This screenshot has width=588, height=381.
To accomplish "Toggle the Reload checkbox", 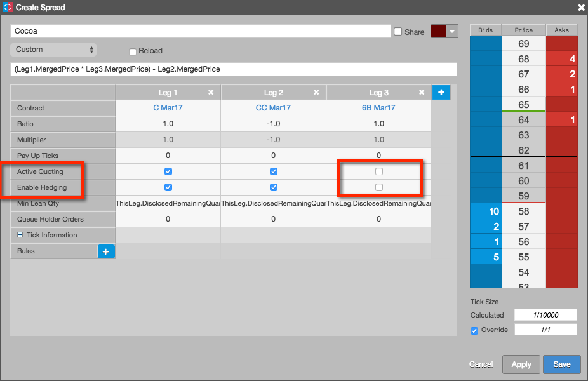I will point(132,51).
